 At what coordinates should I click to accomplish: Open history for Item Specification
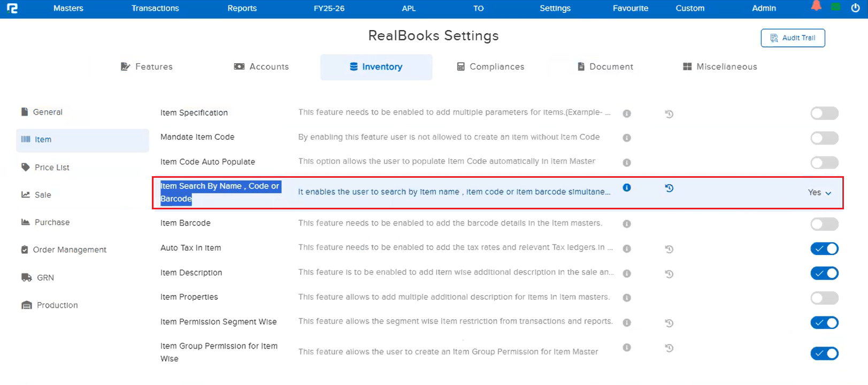coord(669,114)
